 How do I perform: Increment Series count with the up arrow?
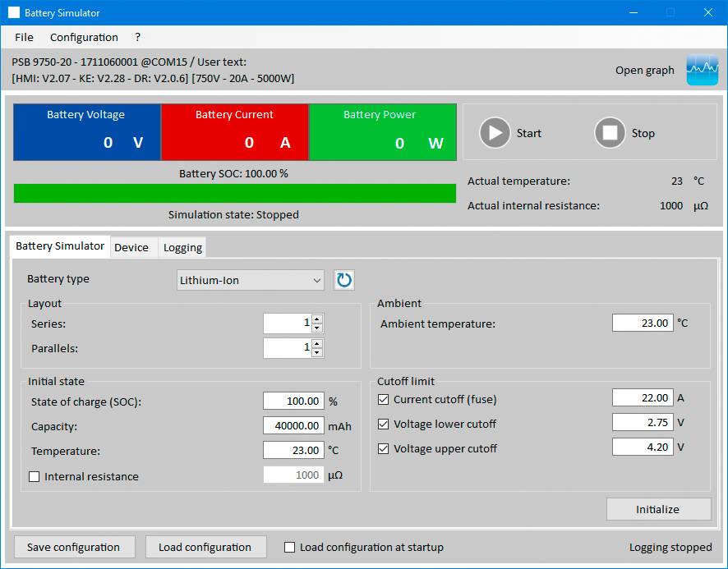coord(316,319)
